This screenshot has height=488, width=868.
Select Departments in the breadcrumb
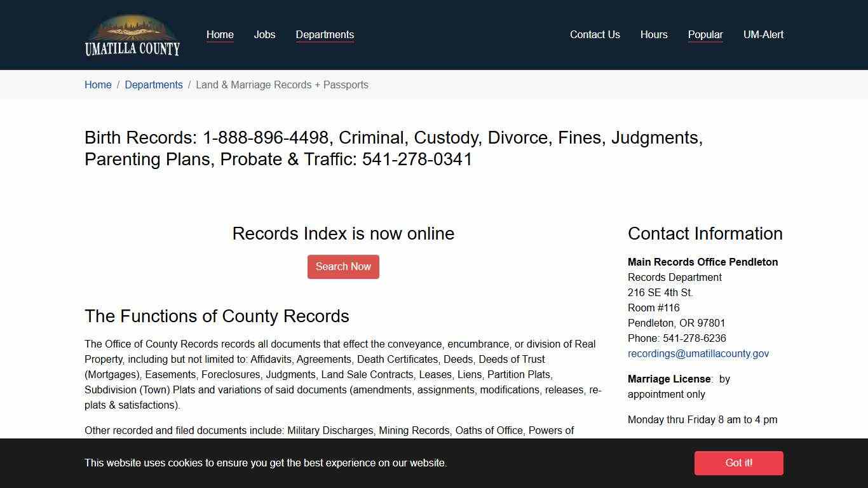pos(154,85)
